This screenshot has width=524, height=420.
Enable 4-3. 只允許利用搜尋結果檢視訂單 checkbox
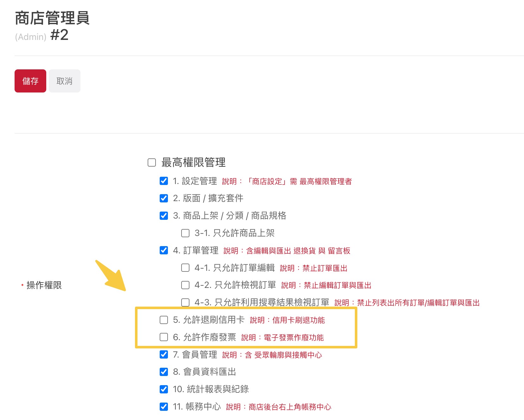[185, 302]
